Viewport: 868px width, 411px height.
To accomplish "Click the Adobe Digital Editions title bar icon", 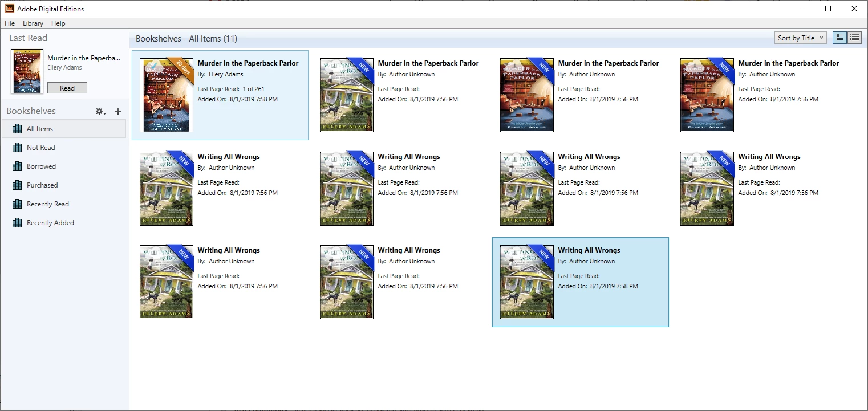I will (x=10, y=9).
